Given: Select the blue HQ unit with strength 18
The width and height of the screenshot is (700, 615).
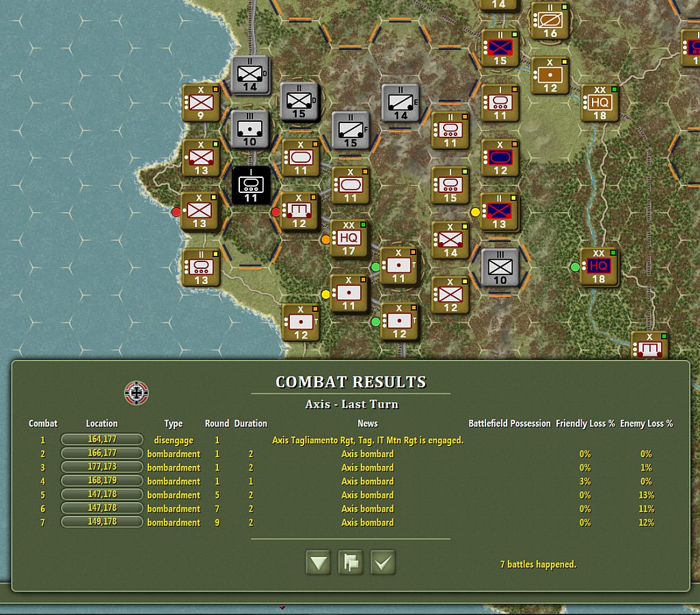Looking at the screenshot, I should [x=599, y=267].
